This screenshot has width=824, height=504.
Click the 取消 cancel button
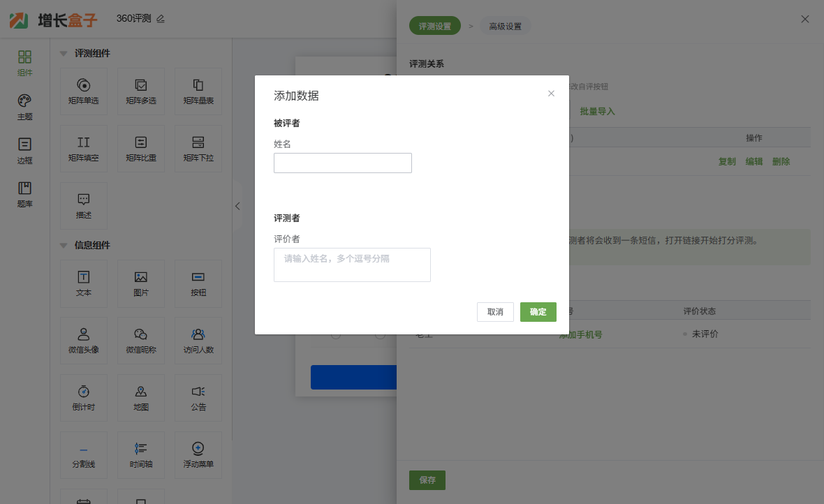[495, 311]
